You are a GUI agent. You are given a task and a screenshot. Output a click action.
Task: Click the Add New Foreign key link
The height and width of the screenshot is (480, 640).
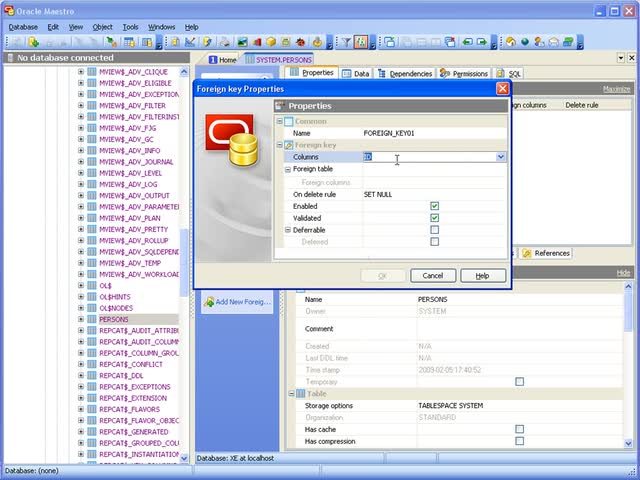243,302
